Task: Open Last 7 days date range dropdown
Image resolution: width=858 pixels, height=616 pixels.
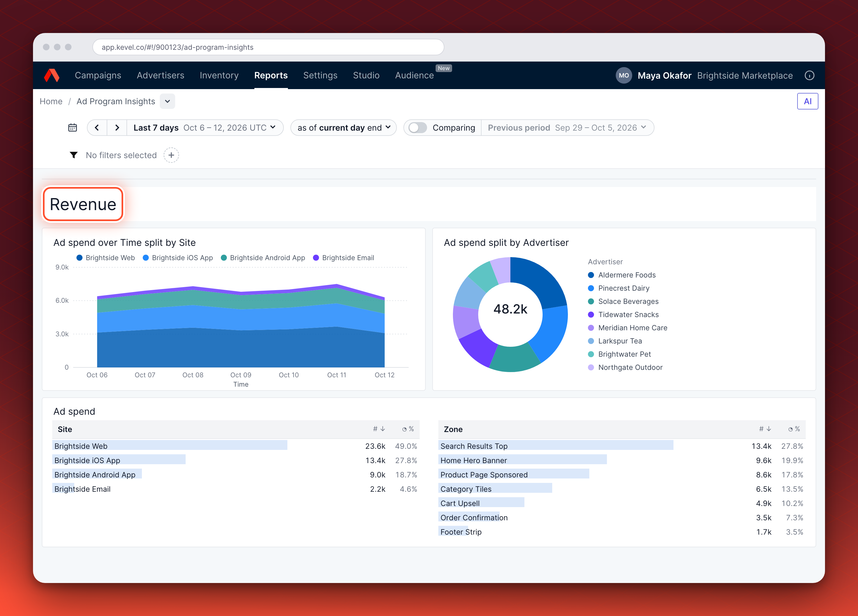Action: (205, 128)
